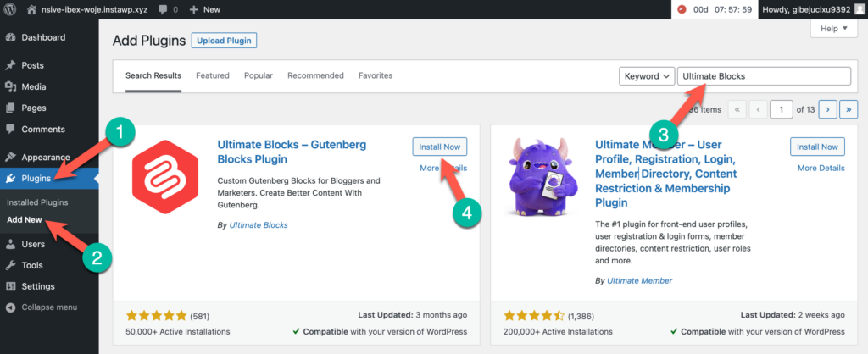Click the Settings sidebar icon
The image size is (868, 354).
pyautogui.click(x=10, y=286)
